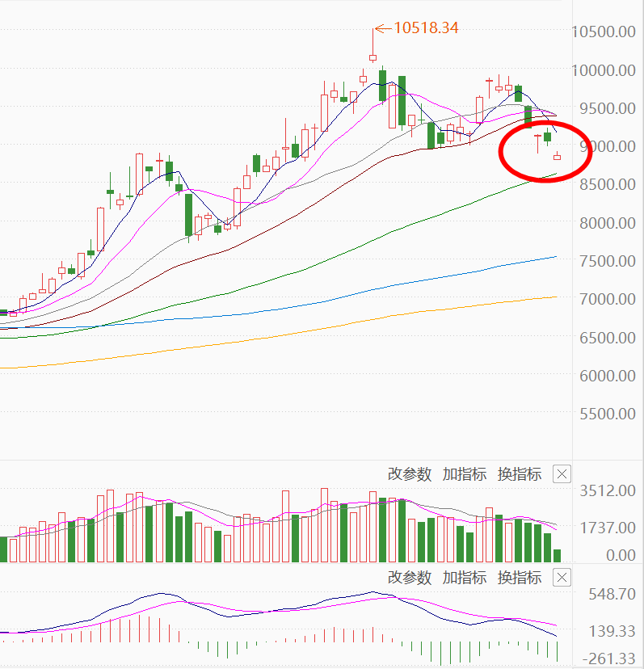Click the 6000.00 price axis label

pyautogui.click(x=608, y=376)
